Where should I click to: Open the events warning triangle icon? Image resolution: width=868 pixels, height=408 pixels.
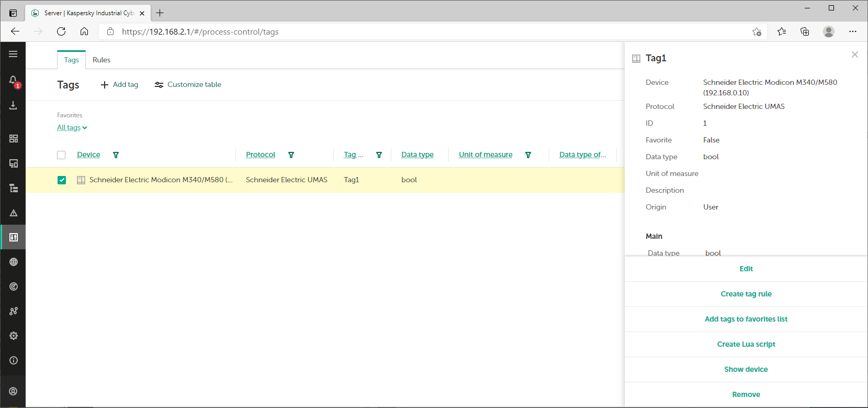coord(14,213)
